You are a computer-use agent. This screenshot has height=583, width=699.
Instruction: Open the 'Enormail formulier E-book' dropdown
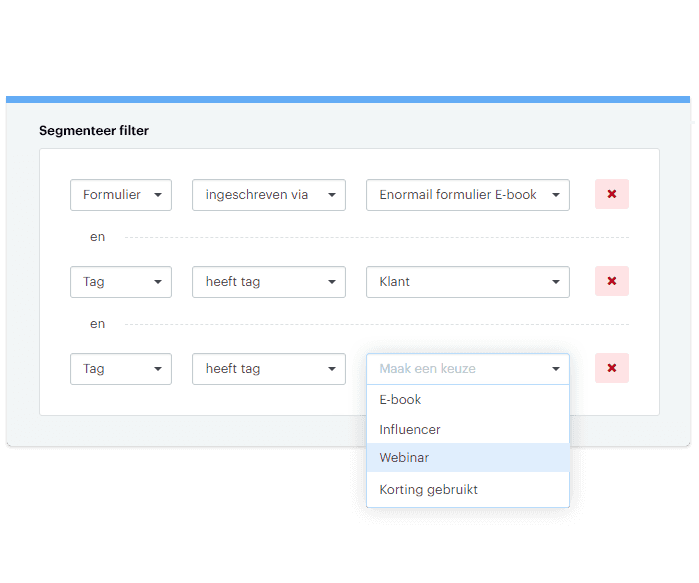pos(468,195)
